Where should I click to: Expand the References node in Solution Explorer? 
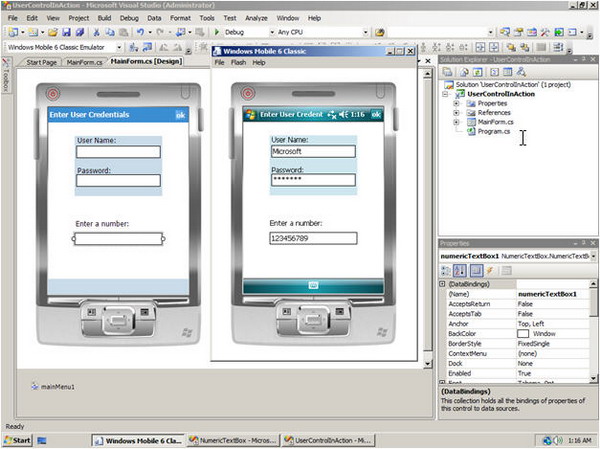[456, 113]
